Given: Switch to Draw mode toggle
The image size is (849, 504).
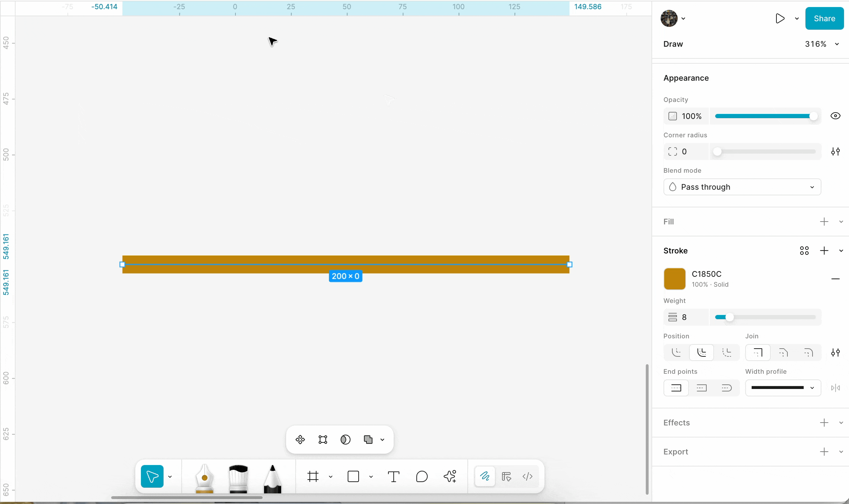Looking at the screenshot, I should 485,476.
